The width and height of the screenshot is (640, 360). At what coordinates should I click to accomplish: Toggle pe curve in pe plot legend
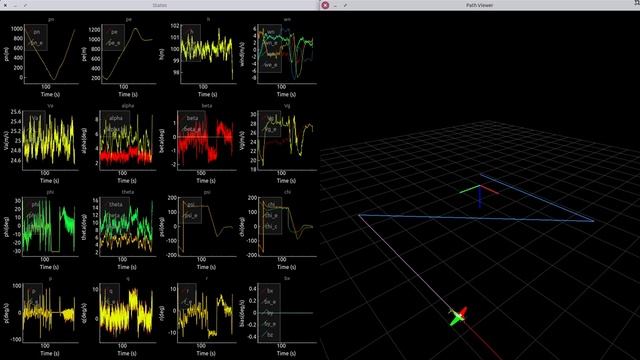coord(114,32)
